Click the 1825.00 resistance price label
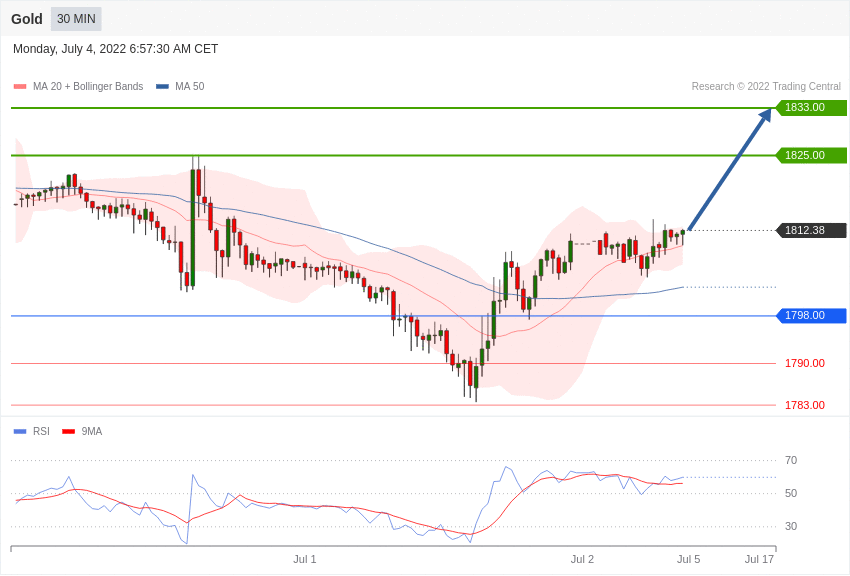Image resolution: width=850 pixels, height=576 pixels. click(811, 156)
